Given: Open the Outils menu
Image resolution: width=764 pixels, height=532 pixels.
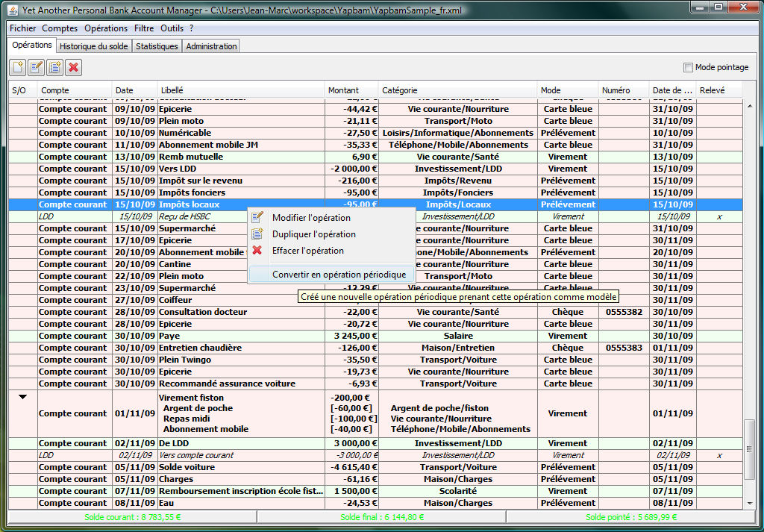Looking at the screenshot, I should [172, 28].
